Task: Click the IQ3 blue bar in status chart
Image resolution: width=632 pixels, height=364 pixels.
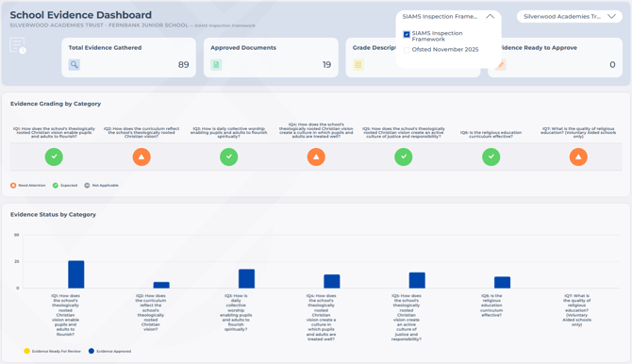Action: tap(247, 278)
